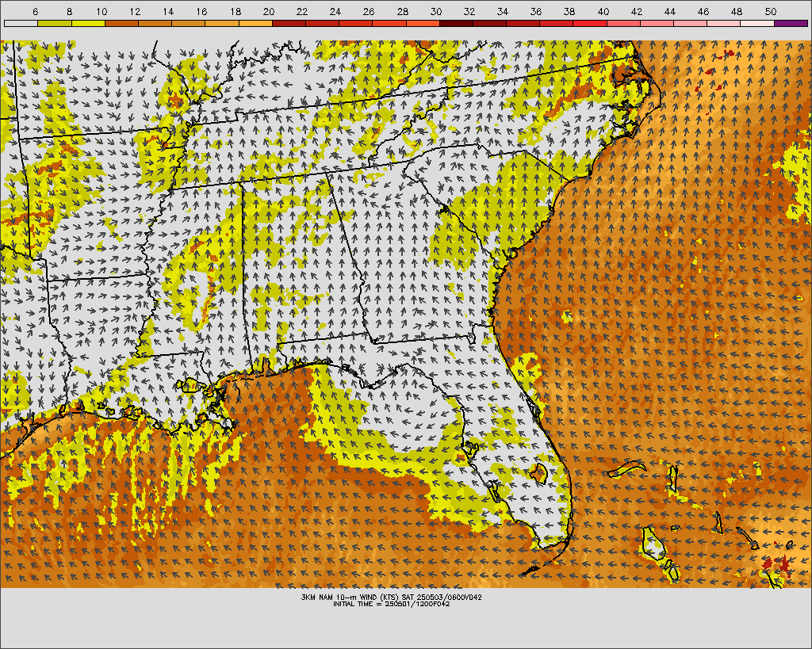This screenshot has width=812, height=649.
Task: Click the dark maroon swatch between 30 and 32
Action: [456, 23]
